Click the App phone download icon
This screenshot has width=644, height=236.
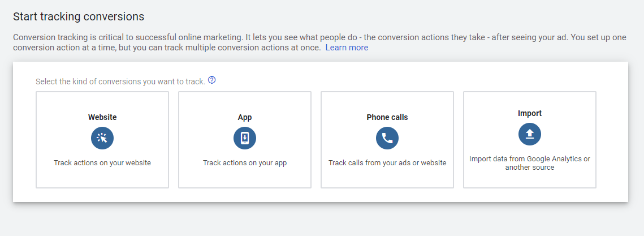(x=245, y=138)
